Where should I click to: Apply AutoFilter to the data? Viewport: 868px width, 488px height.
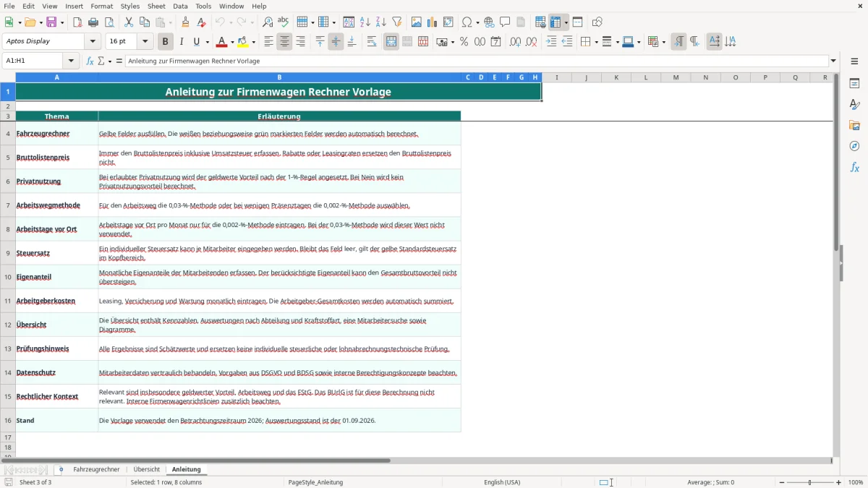pyautogui.click(x=397, y=22)
